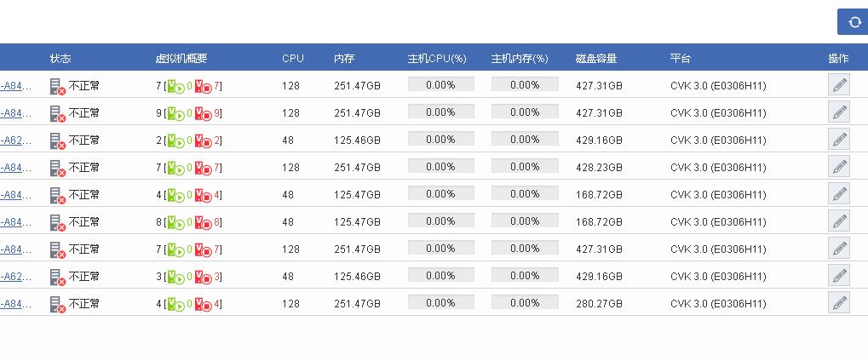The width and height of the screenshot is (868, 361).
Task: Click the red stopped-VM icon in the 8-VM row
Action: (x=204, y=222)
